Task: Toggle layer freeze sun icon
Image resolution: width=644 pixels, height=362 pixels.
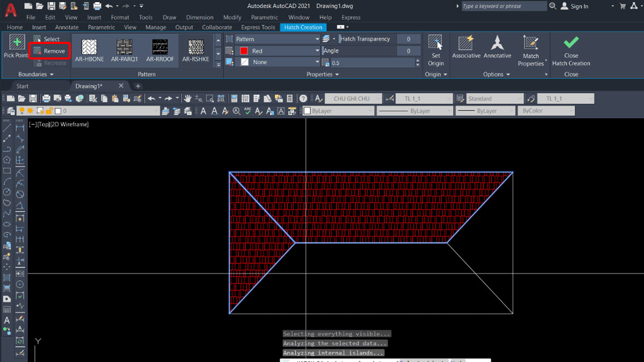Action: pos(30,111)
